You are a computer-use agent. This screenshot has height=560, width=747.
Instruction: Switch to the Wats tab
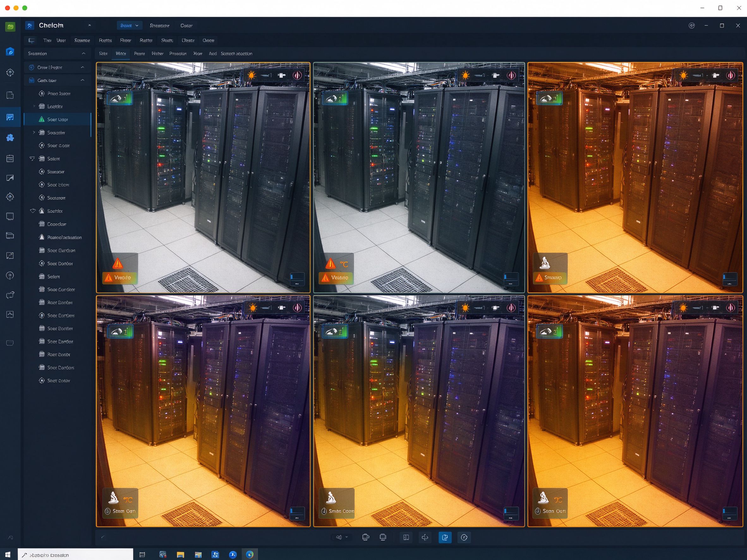[x=121, y=53]
